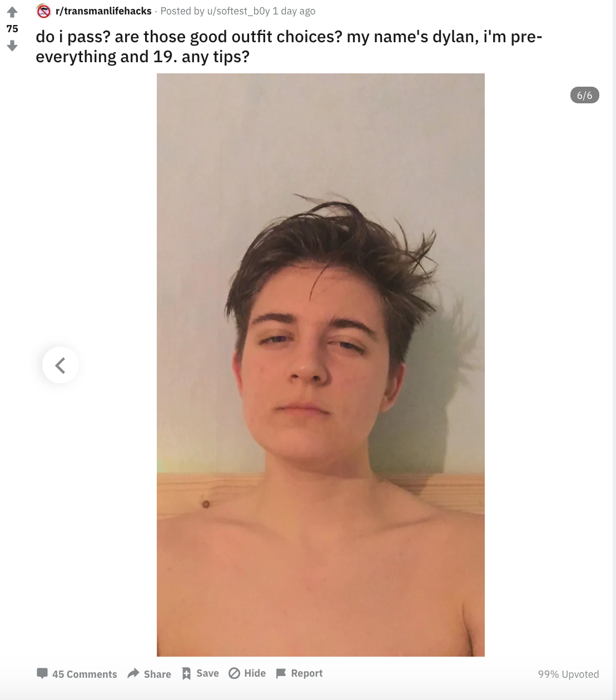Click the Share arrow icon
Viewport: 616px width, 700px height.
[133, 673]
